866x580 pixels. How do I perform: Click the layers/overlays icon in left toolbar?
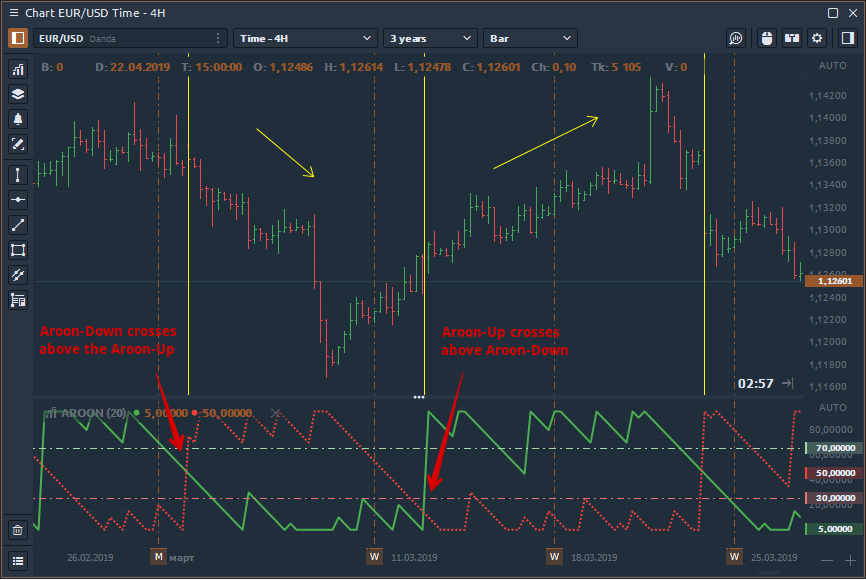pos(18,94)
